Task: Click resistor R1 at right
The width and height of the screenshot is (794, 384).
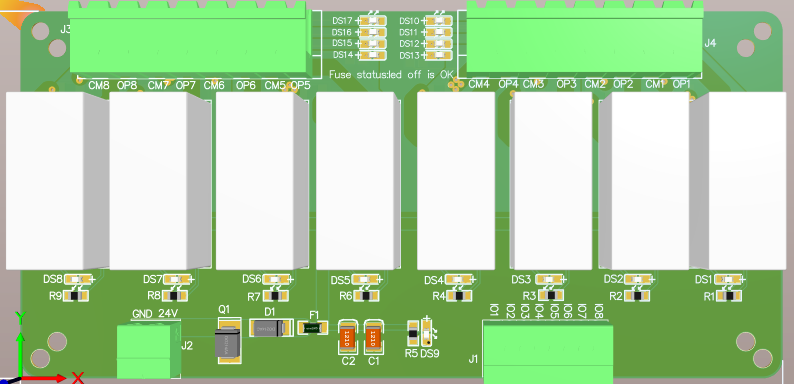Action: pos(729,296)
